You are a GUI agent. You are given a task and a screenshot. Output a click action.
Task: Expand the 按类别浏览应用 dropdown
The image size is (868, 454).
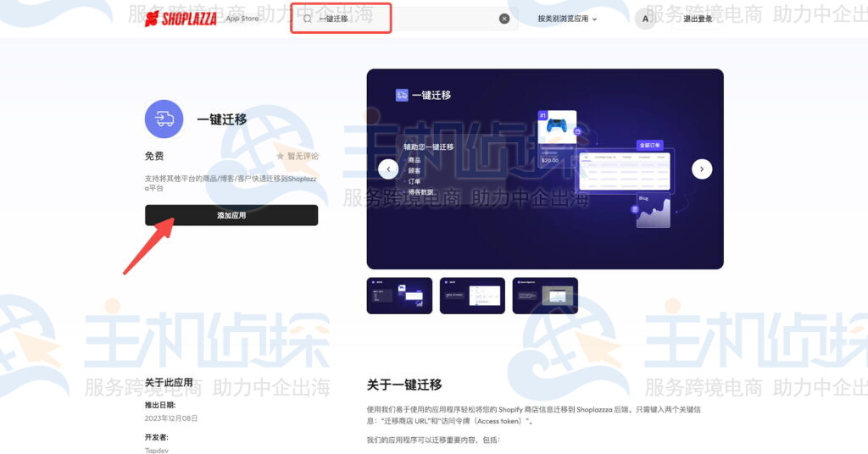[x=567, y=19]
